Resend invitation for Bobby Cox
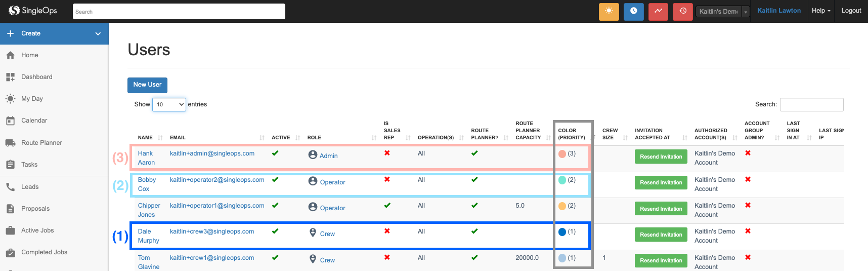 [661, 183]
